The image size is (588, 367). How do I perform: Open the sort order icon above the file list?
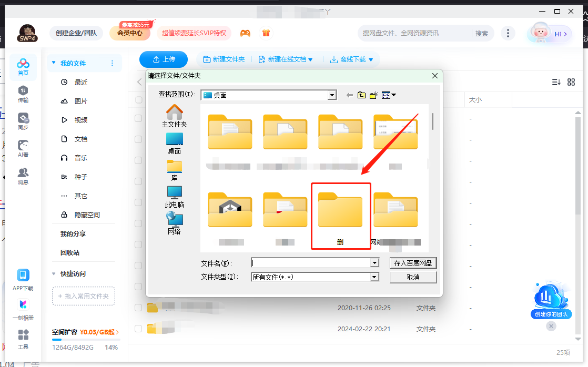point(556,82)
